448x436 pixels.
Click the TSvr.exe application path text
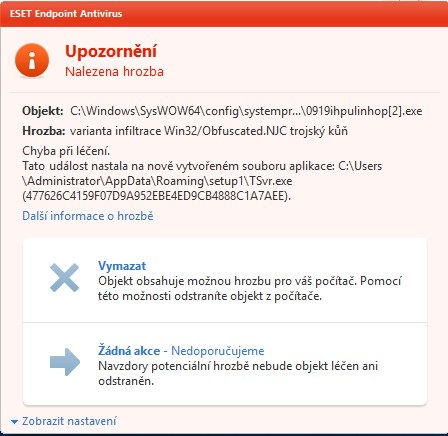(202, 173)
